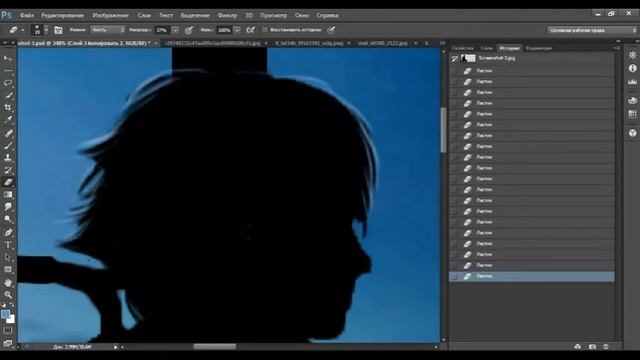Toggle pressure for size button
640x360 pixels.
331,30
